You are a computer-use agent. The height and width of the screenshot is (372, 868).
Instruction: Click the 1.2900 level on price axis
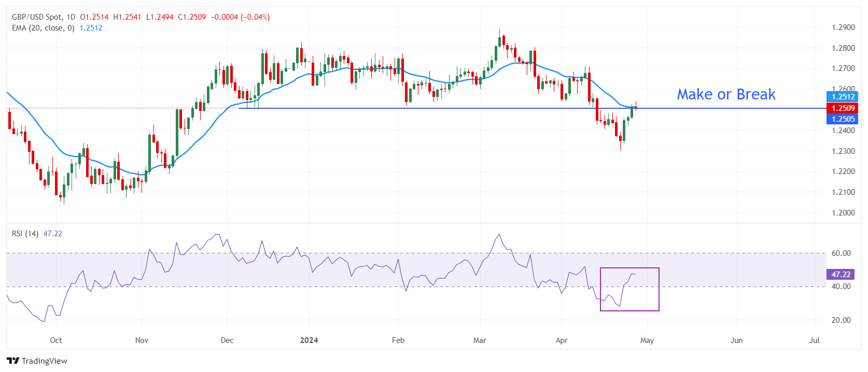pos(843,27)
